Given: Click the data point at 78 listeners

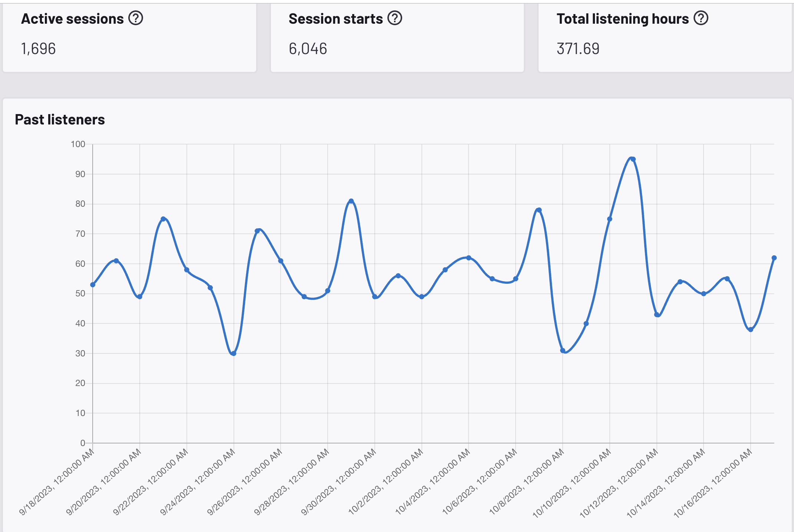Looking at the screenshot, I should tap(539, 210).
